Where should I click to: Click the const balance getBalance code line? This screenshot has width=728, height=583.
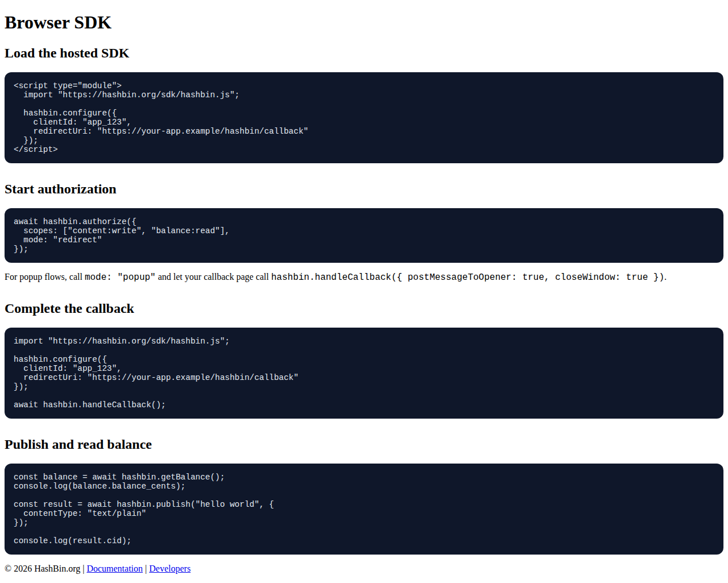pos(119,477)
